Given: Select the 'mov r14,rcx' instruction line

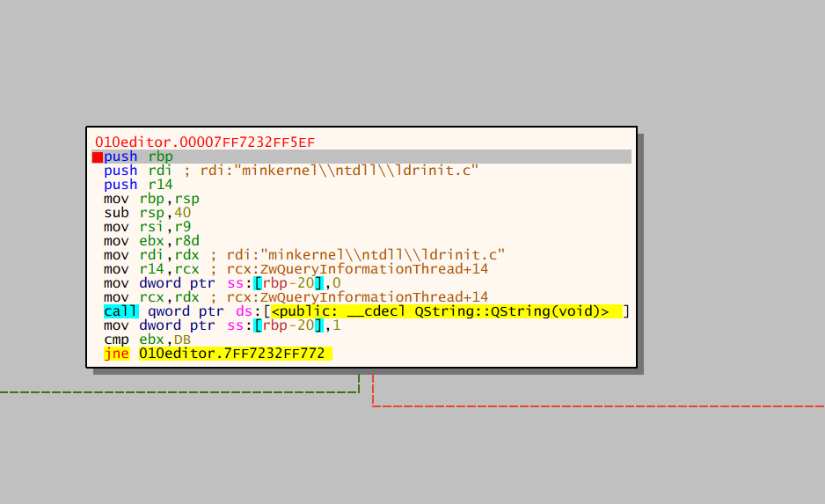Looking at the screenshot, I should tap(296, 269).
